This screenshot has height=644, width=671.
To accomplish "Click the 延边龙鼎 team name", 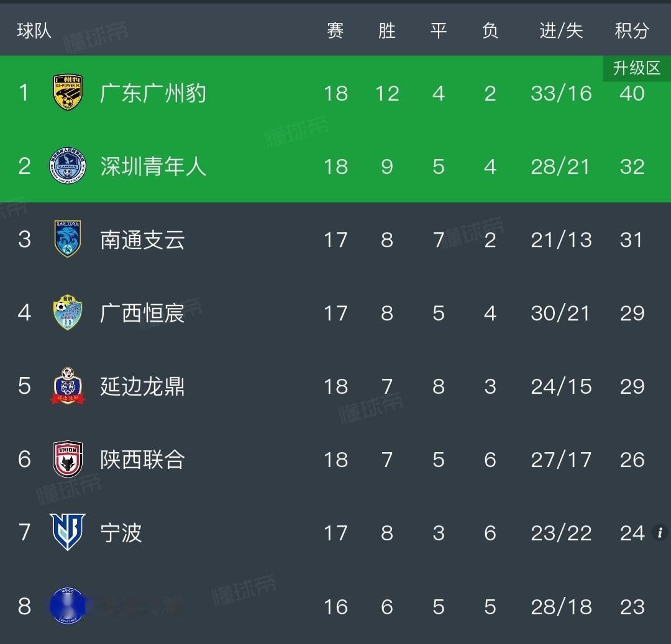I will [x=142, y=386].
